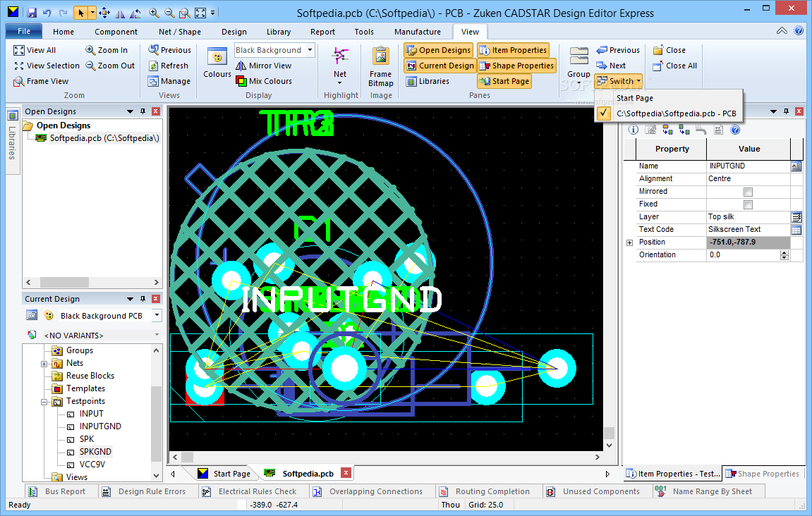812x516 pixels.
Task: Open the Colours dialog button
Action: 217,62
